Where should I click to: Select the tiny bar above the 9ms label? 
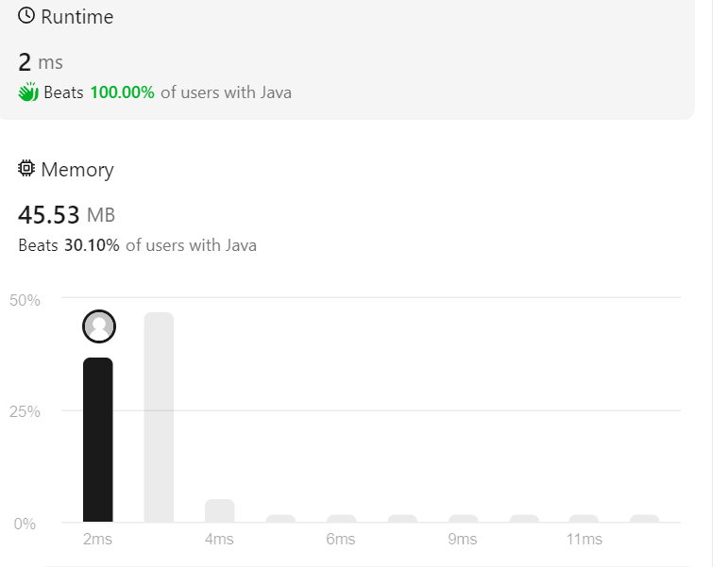click(463, 518)
